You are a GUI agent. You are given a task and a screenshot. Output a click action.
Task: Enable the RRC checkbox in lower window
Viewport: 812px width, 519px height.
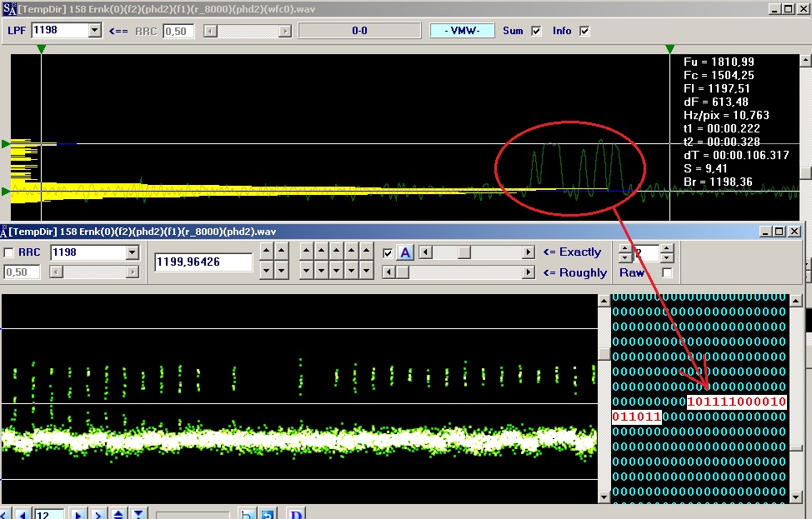click(x=9, y=252)
